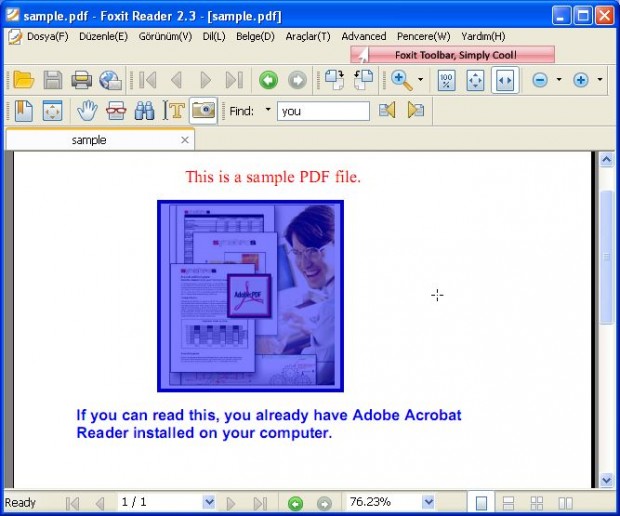The height and width of the screenshot is (516, 620).
Task: Open the Yardım(H) menu
Action: point(483,36)
